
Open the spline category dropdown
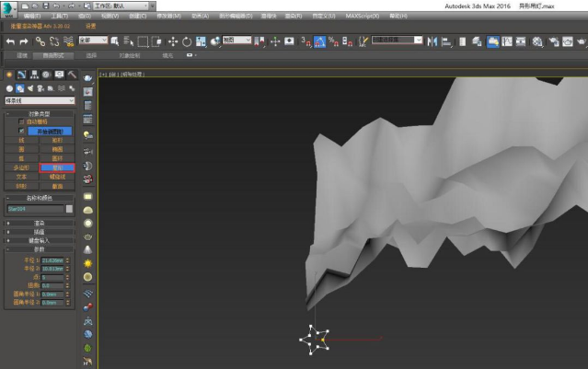pos(39,100)
